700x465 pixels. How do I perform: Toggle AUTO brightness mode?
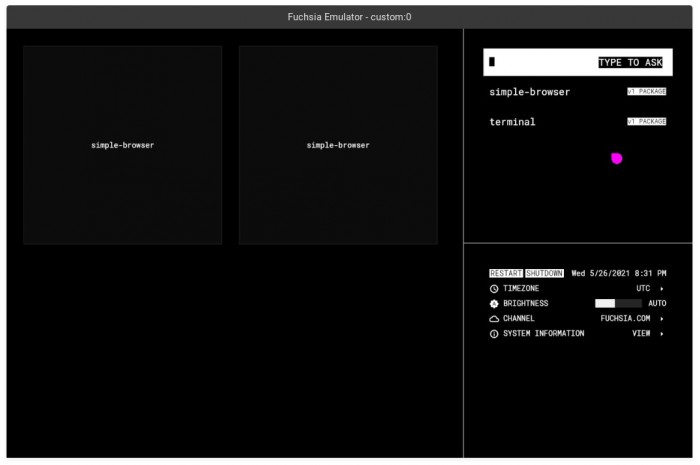656,303
